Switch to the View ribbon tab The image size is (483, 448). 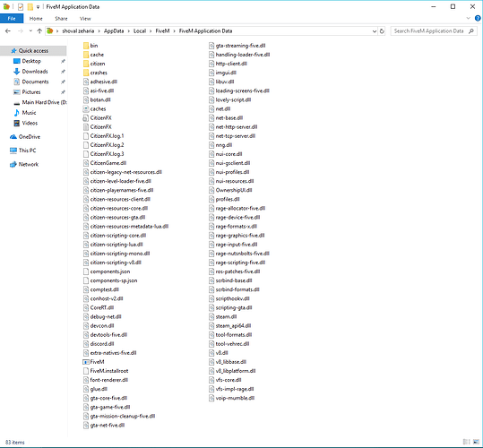point(85,19)
